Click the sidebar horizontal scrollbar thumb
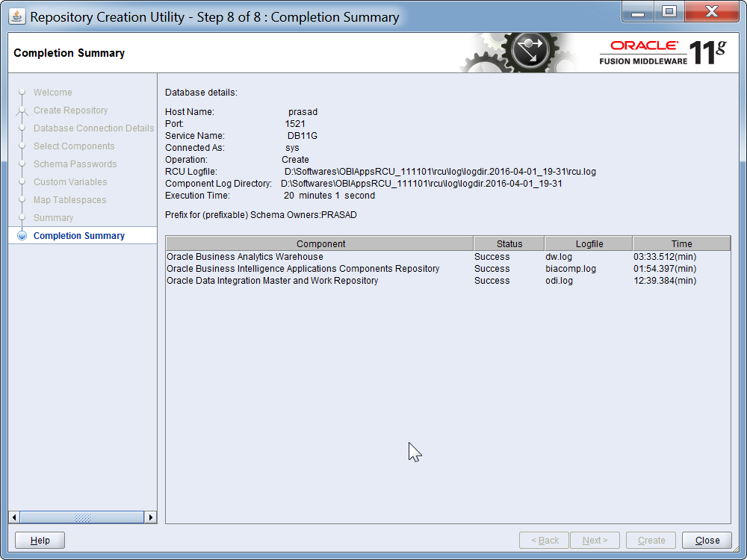The image size is (747, 560). [x=82, y=517]
